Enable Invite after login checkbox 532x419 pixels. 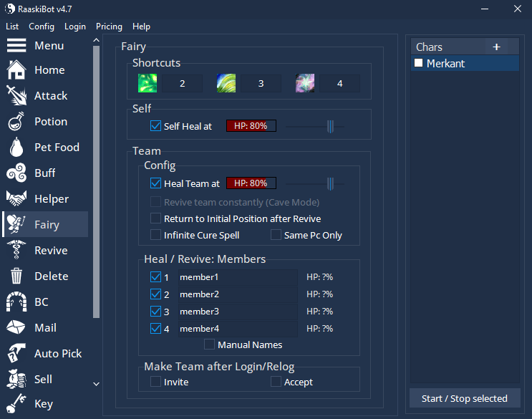pos(155,382)
